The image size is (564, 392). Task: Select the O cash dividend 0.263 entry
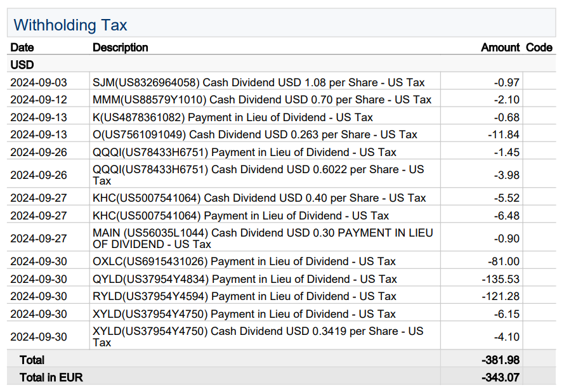click(254, 134)
